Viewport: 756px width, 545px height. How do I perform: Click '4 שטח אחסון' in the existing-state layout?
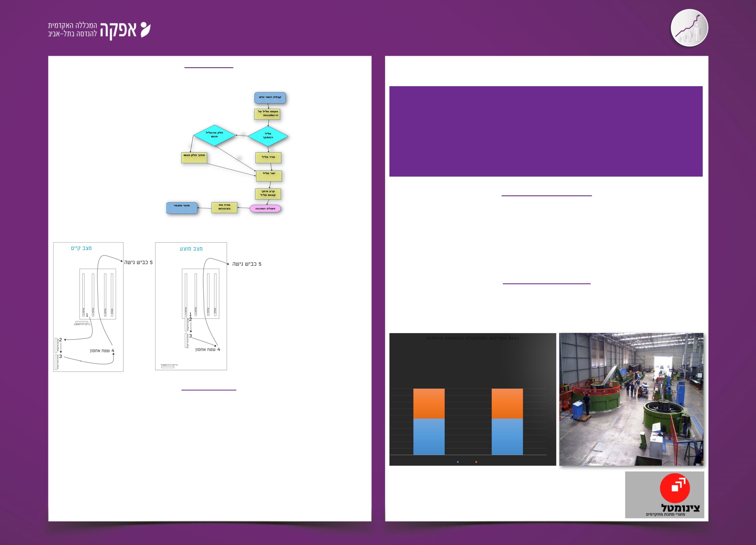[x=102, y=351]
